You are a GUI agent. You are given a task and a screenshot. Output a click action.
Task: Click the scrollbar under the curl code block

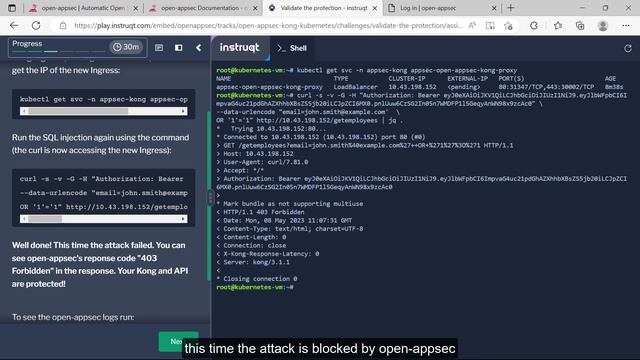coord(104,219)
